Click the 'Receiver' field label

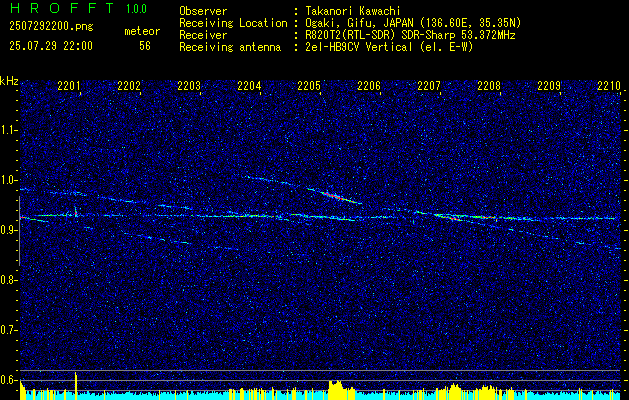tap(203, 35)
